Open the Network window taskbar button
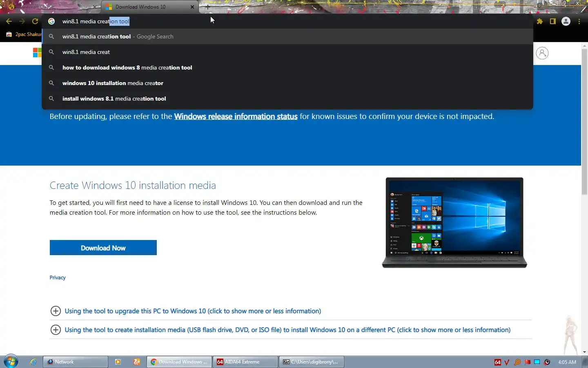The height and width of the screenshot is (368, 588). pyautogui.click(x=76, y=362)
